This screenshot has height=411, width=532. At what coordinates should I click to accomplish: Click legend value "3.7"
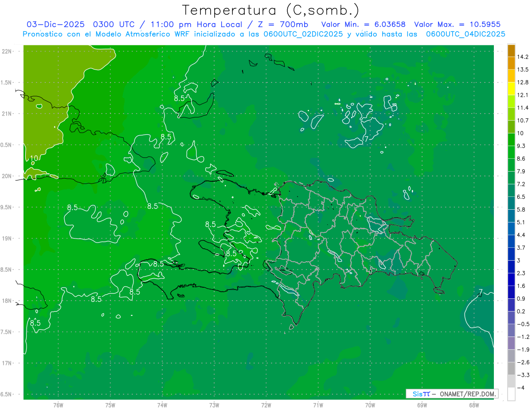click(x=521, y=248)
